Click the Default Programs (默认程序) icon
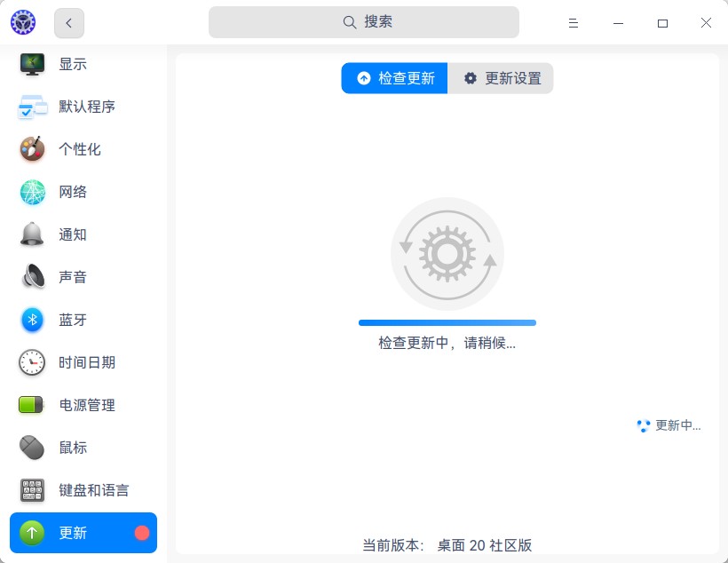This screenshot has height=563, width=728. [33, 107]
